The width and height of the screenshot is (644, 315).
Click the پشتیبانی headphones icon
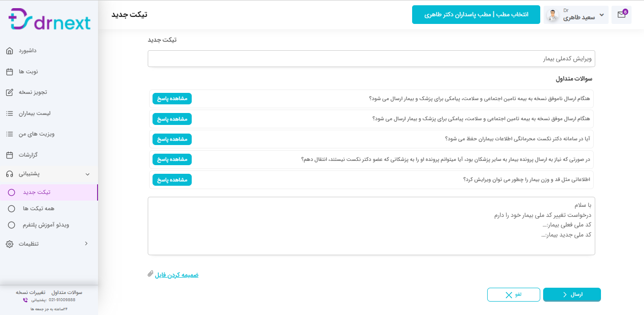[10, 174]
